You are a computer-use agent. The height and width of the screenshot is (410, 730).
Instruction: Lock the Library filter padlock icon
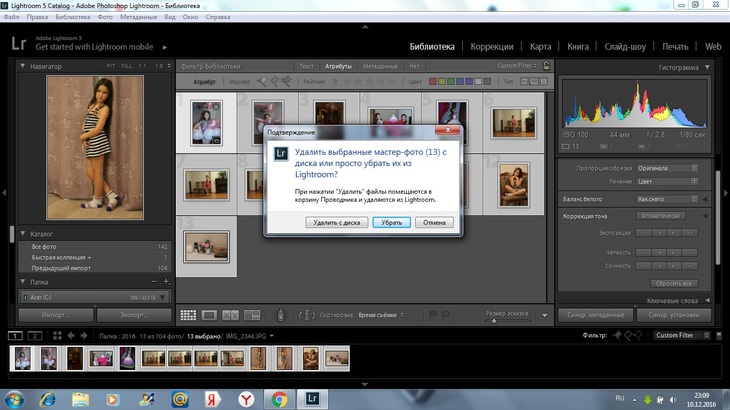tap(547, 66)
